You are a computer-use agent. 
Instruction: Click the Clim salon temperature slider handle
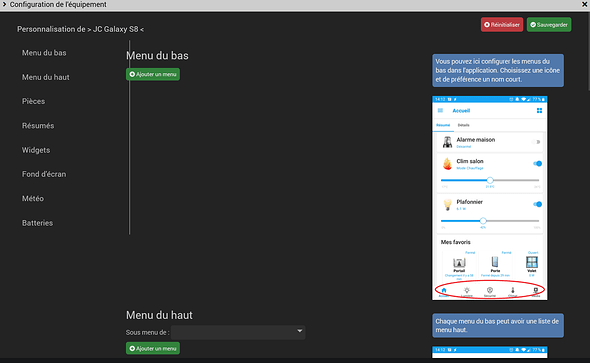click(490, 180)
